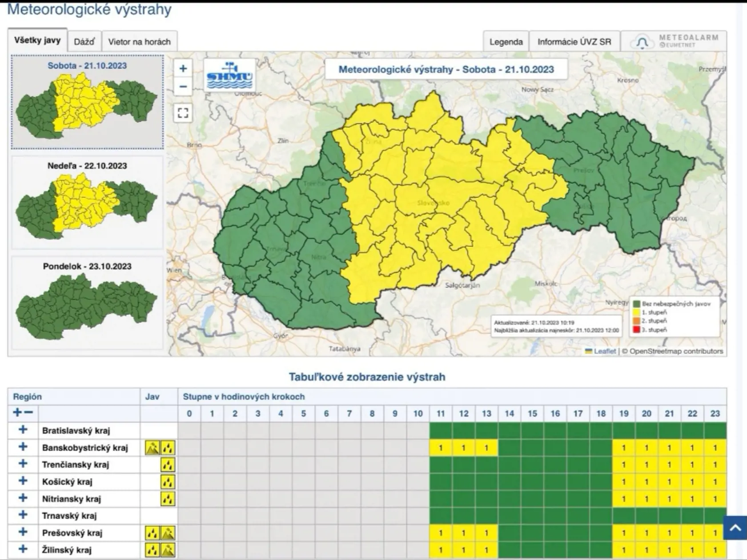Click Prešovský kraj level cell at hour 13

tap(486, 533)
